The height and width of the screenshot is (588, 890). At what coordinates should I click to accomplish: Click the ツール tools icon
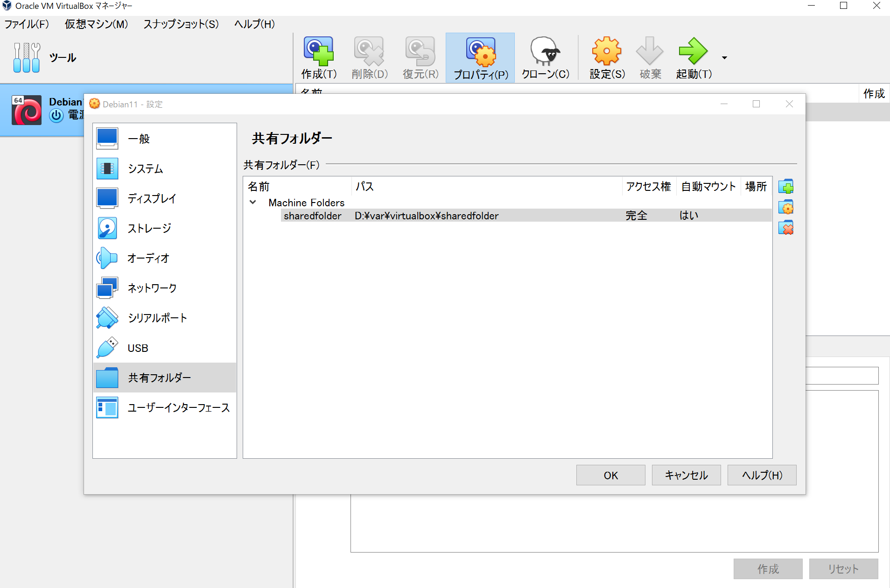pyautogui.click(x=27, y=57)
